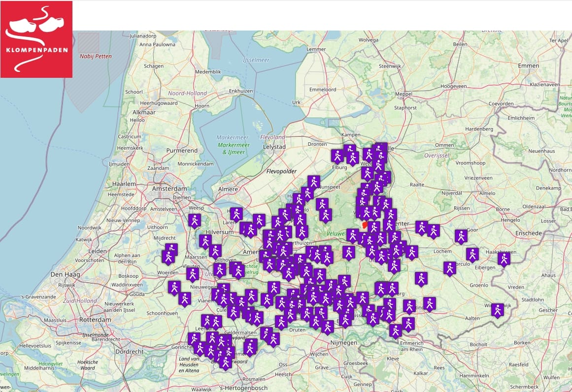This screenshot has height=392, width=572.
Task: Click the walking marker west of Nieuwegein
Action: [x=174, y=287]
